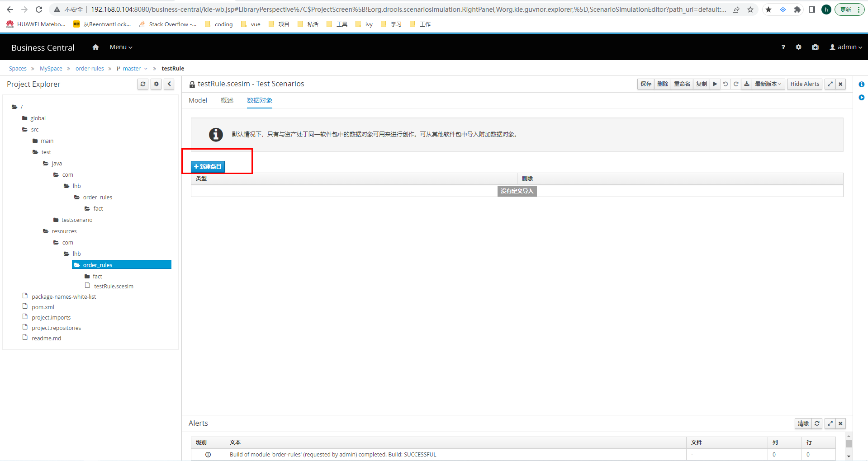Open the 最新版本 version dropdown
Viewport: 868px width, 461px height.
768,84
